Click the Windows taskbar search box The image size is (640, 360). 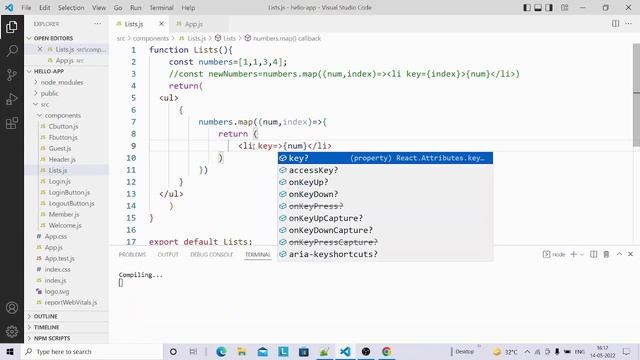point(92,351)
